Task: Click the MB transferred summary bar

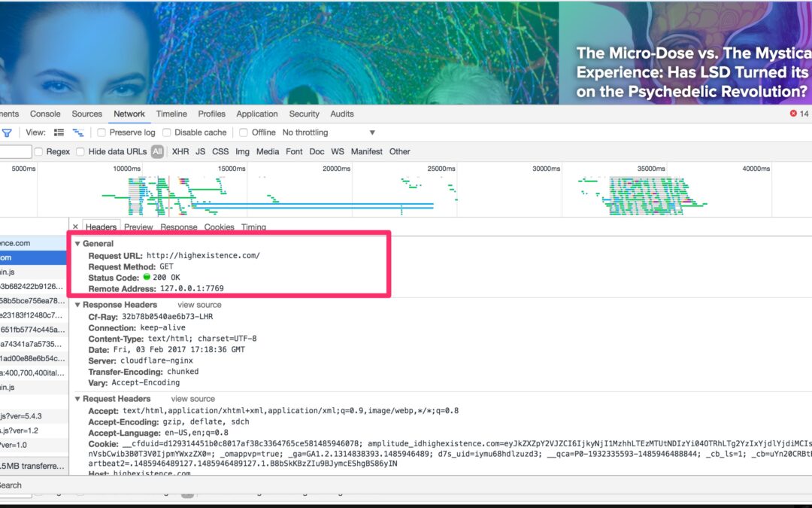Action: [x=34, y=466]
